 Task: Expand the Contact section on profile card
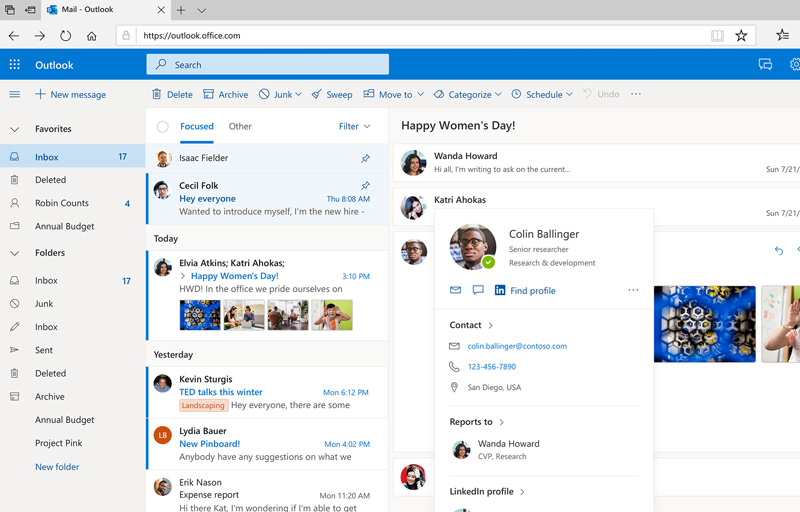(x=490, y=325)
